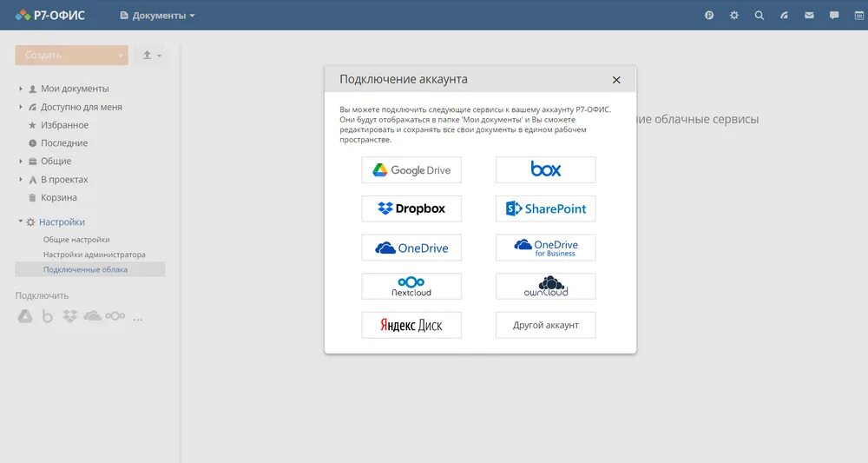This screenshot has height=463, width=868.
Task: Select Dropbox in the connection dialog
Action: [x=411, y=208]
